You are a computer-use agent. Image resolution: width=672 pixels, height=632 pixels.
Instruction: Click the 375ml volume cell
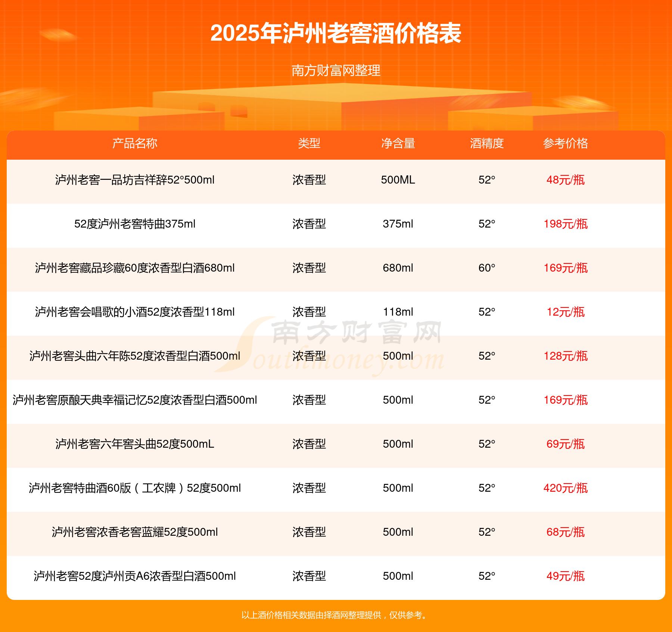coord(398,224)
